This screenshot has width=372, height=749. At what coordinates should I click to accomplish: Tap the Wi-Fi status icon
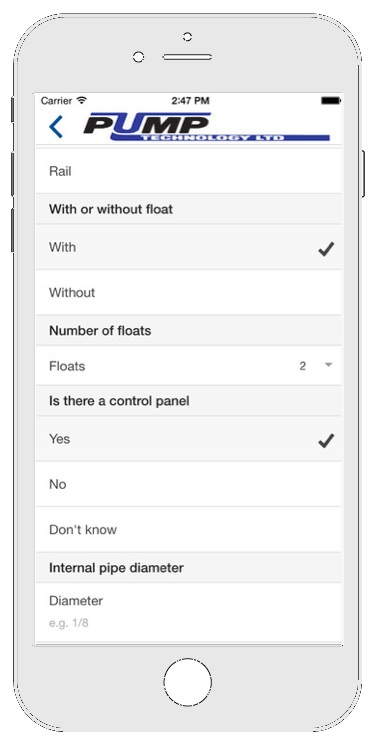click(x=82, y=100)
